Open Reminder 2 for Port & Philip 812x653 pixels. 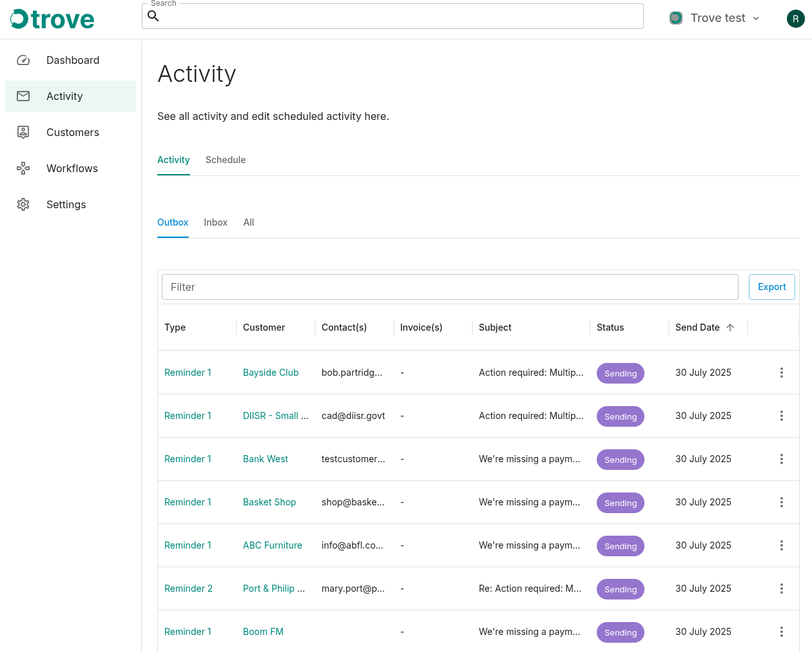pos(188,589)
